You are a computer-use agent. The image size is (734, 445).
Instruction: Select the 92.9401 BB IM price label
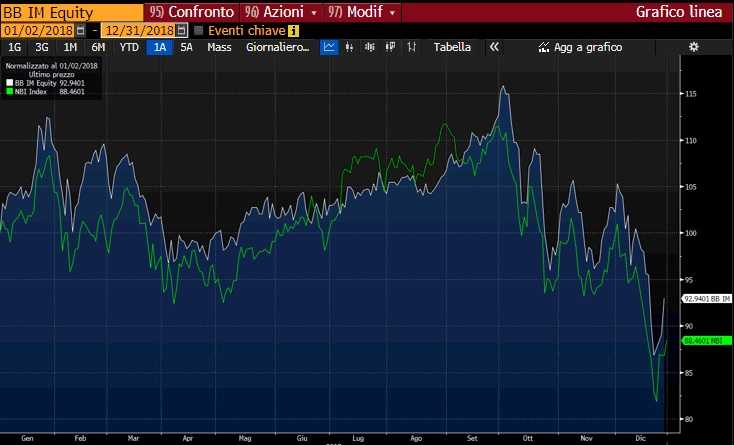tap(706, 299)
